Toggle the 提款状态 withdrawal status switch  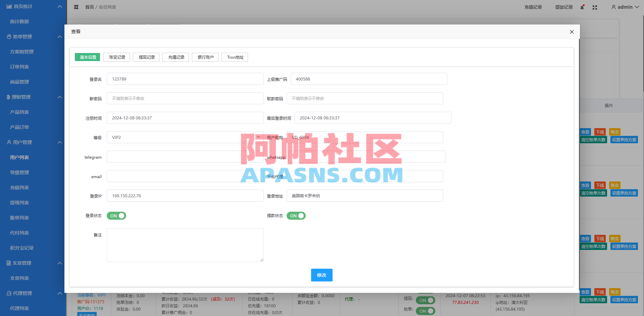296,216
